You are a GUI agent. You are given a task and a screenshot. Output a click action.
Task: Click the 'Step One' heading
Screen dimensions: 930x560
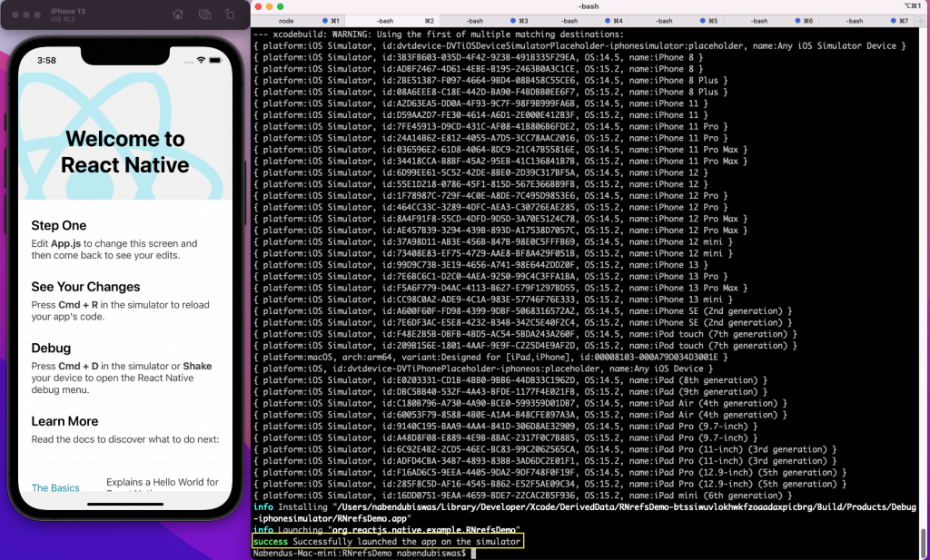pyautogui.click(x=59, y=225)
